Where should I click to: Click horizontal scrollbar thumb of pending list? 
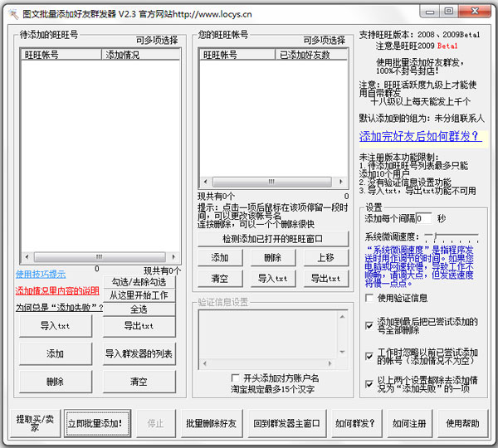coord(100,256)
